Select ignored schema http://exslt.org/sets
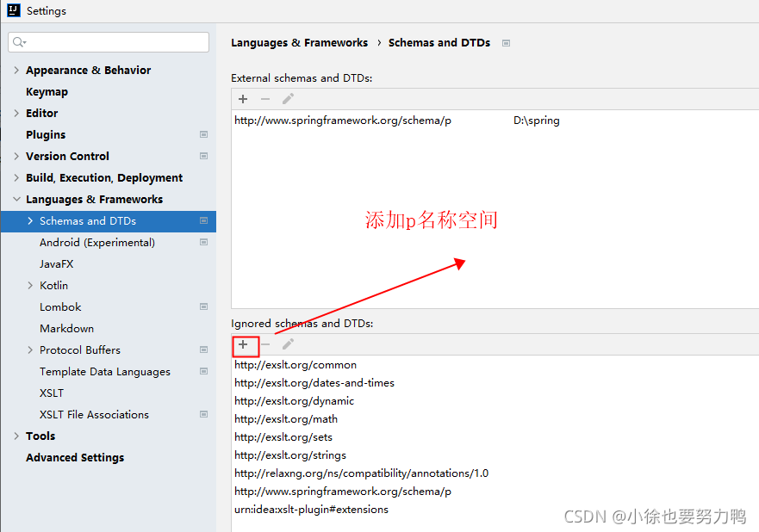 click(495, 437)
